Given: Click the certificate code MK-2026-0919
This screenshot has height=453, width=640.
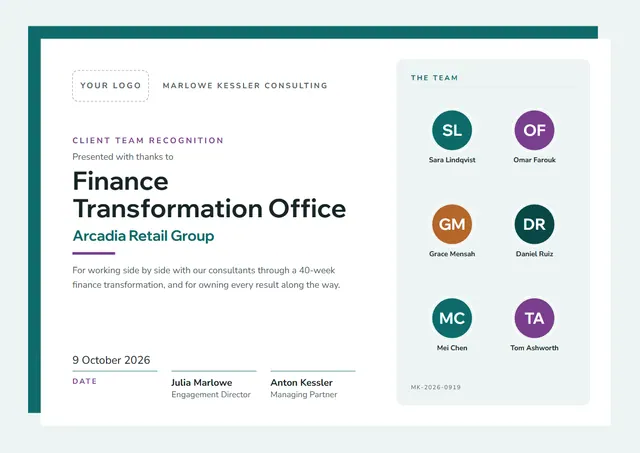Looking at the screenshot, I should (436, 387).
